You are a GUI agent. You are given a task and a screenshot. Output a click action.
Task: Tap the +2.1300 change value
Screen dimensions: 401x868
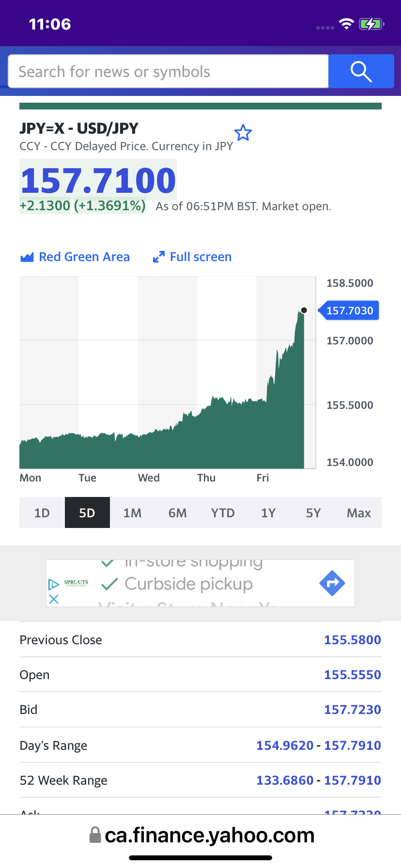45,206
